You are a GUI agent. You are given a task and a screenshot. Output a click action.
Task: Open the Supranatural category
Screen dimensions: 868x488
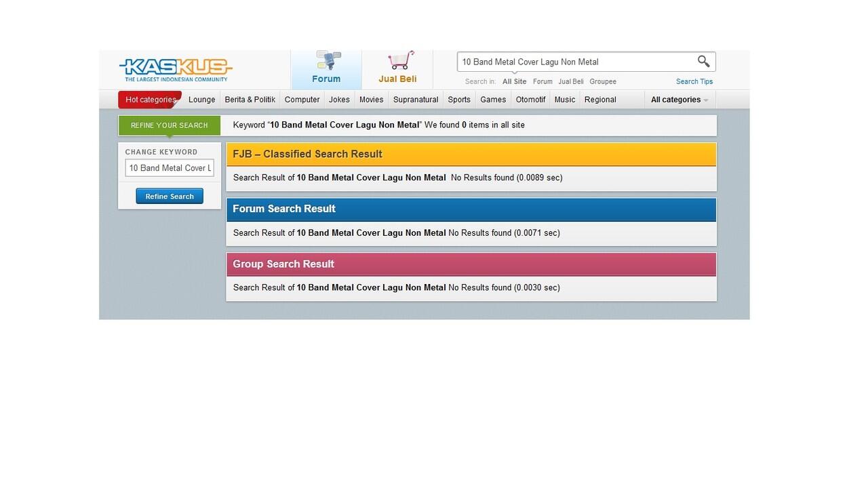click(x=416, y=100)
